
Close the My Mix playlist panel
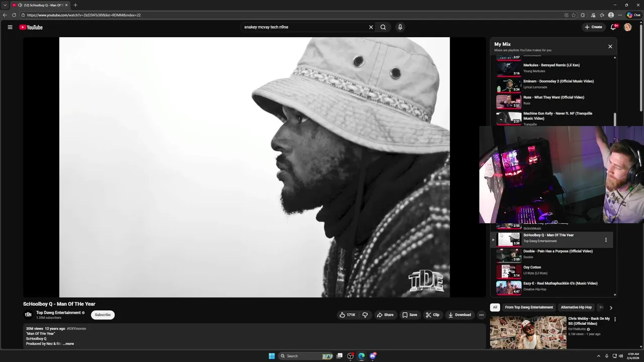click(610, 46)
